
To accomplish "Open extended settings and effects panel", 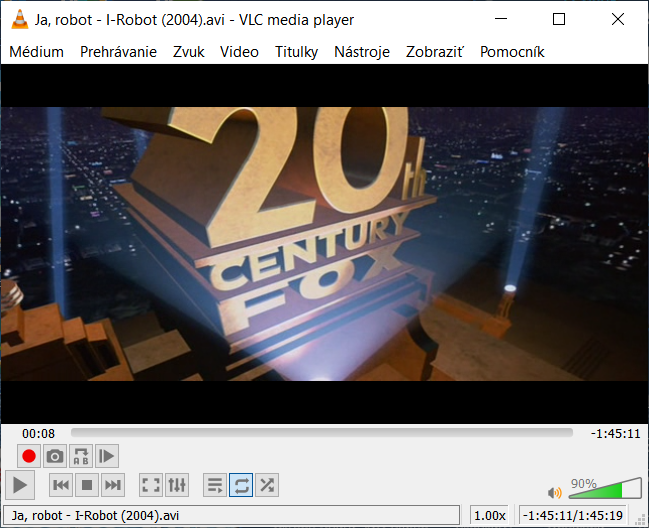I will point(177,486).
